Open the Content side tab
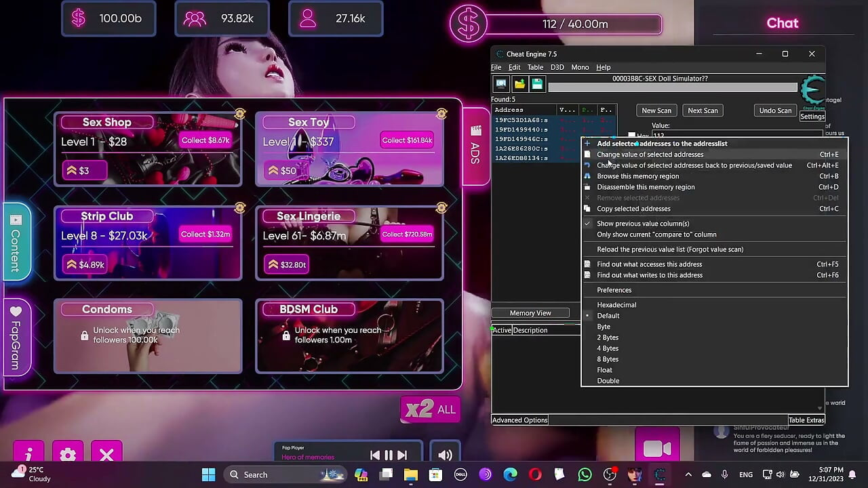This screenshot has width=868, height=488. pyautogui.click(x=16, y=241)
